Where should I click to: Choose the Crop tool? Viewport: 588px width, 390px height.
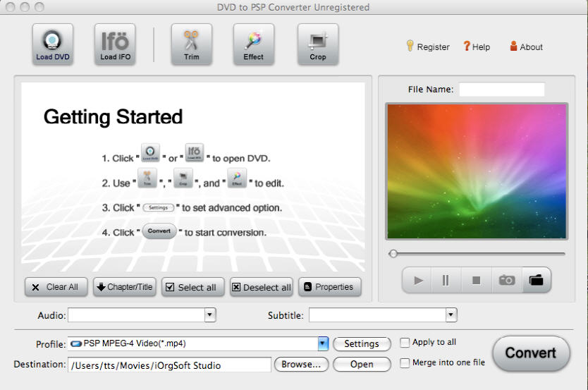[x=317, y=44]
